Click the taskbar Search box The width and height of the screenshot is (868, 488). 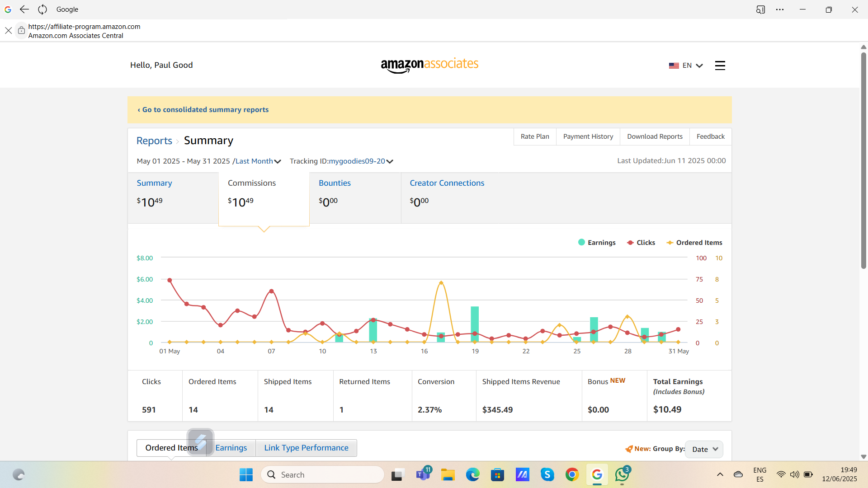tap(323, 474)
